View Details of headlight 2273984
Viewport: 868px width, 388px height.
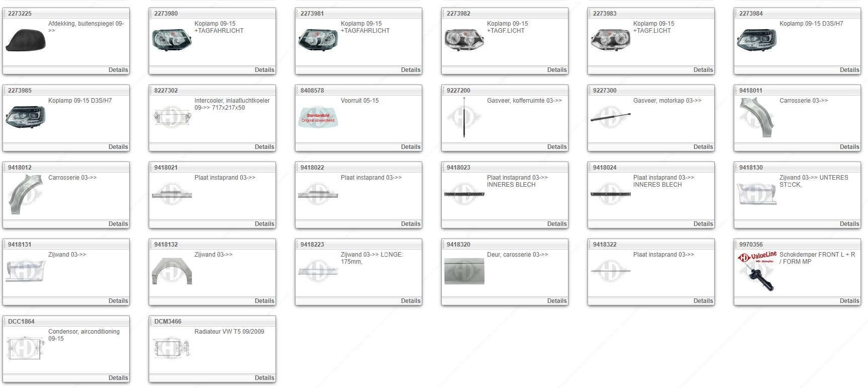tap(849, 70)
